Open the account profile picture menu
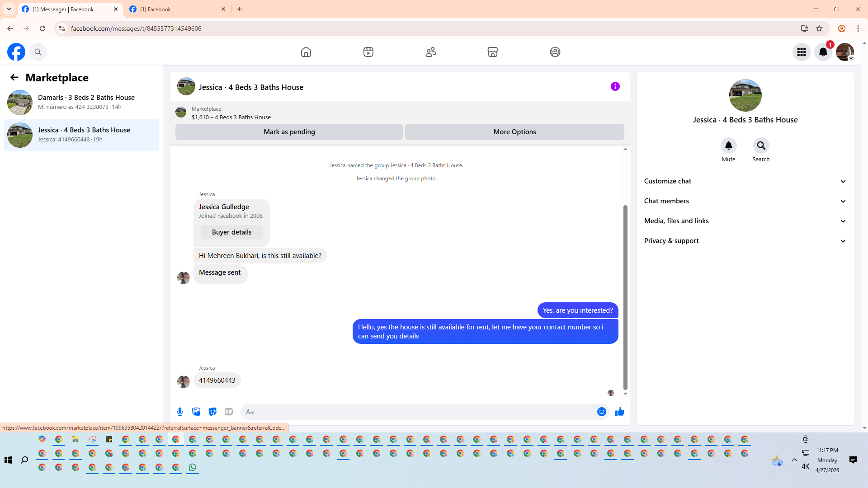 (x=845, y=52)
